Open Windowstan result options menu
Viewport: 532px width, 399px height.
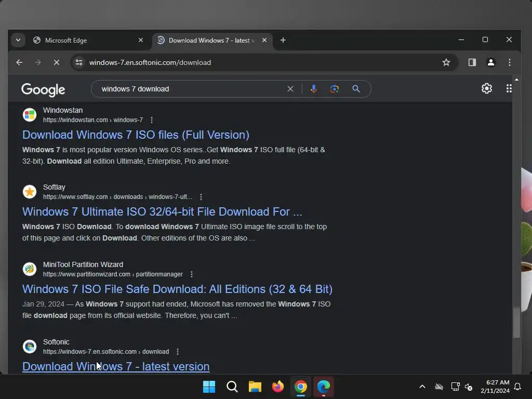(x=152, y=120)
